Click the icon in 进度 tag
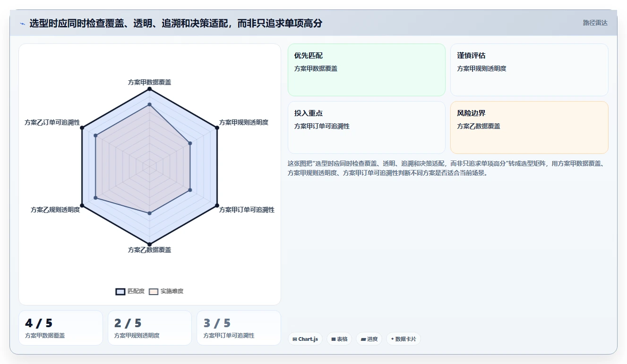This screenshot has width=627, height=364. [x=363, y=339]
